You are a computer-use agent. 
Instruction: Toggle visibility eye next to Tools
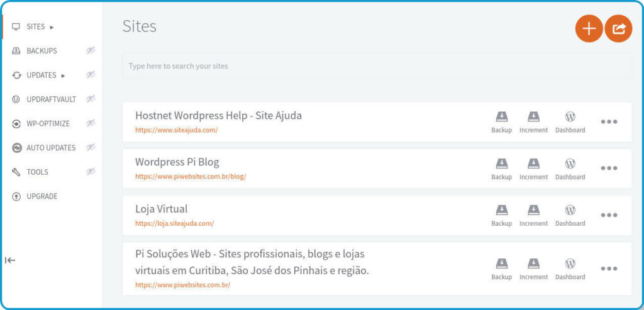pos(91,171)
